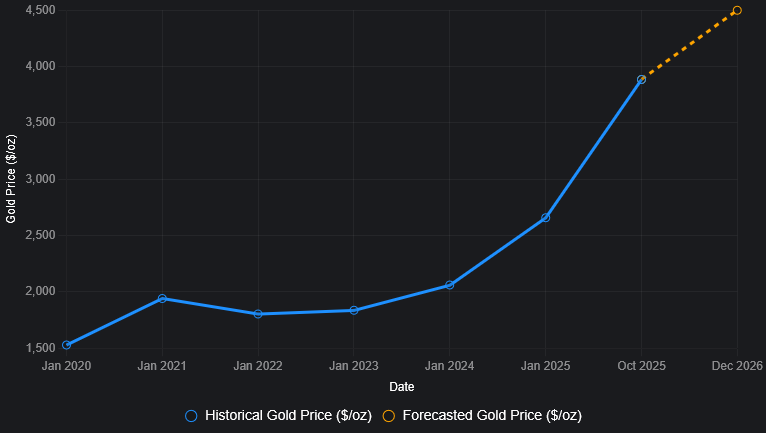Click the "Oct 2025" x-axis label

641,366
